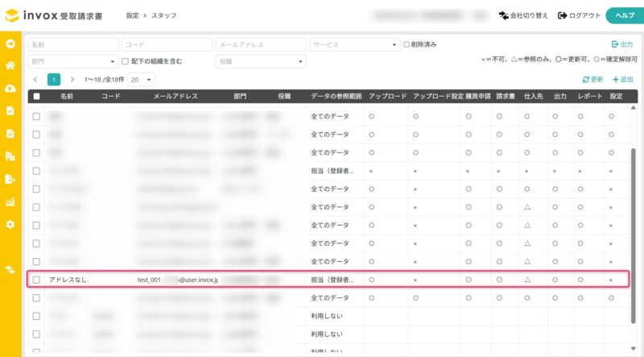Screen dimensions: 644x357
Task: Focus the メールアドレス search input field
Action: pos(261,44)
